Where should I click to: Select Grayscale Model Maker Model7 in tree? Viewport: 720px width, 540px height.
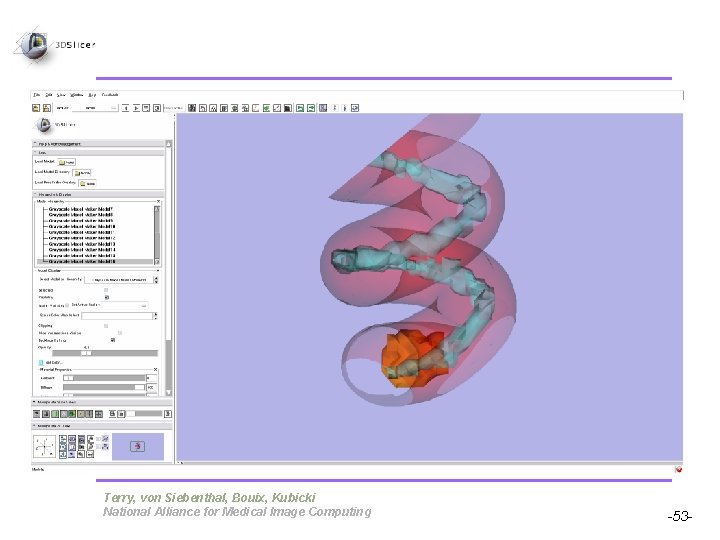[81, 209]
